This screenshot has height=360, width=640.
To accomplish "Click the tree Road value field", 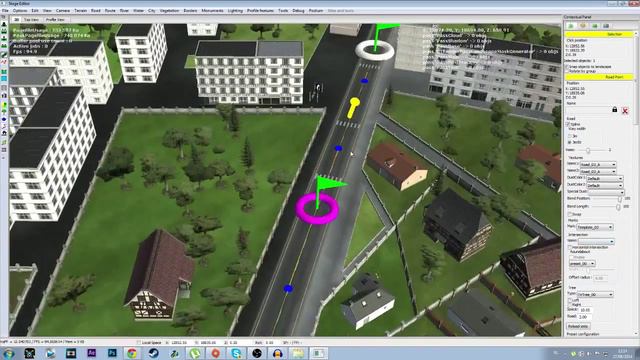I will [585, 317].
